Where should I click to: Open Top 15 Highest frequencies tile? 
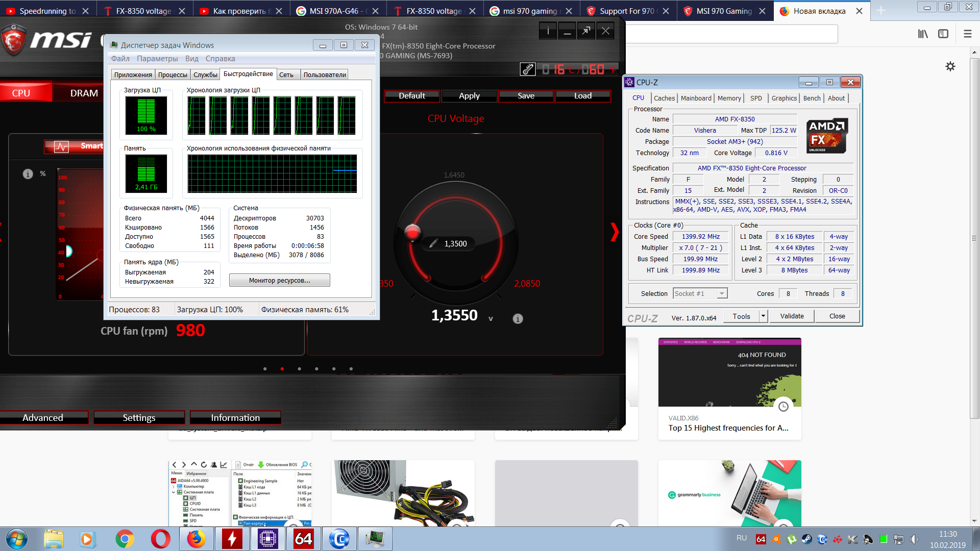click(729, 389)
